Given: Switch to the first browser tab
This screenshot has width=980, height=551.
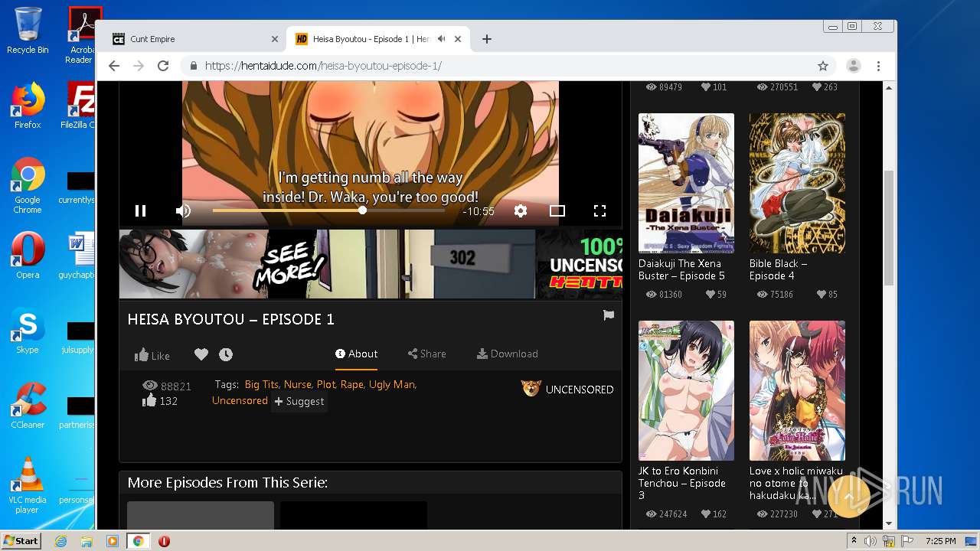Looking at the screenshot, I should 191,39.
